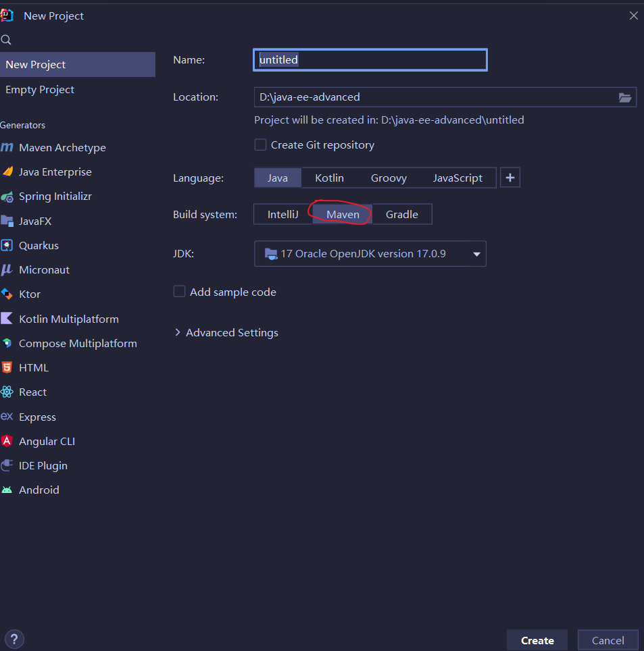Click the IDE Plugin icon
Screen dimensions: 644x651
coord(7,465)
